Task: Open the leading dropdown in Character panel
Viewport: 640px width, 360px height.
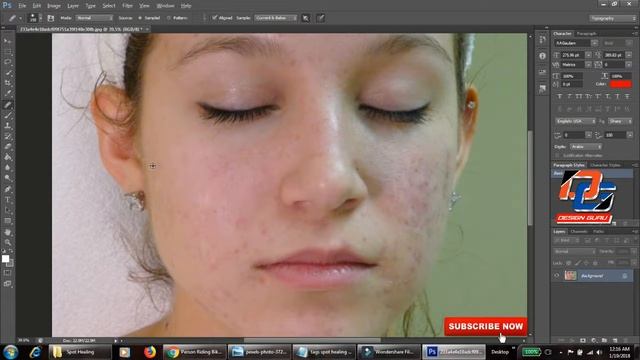Action: coord(629,55)
